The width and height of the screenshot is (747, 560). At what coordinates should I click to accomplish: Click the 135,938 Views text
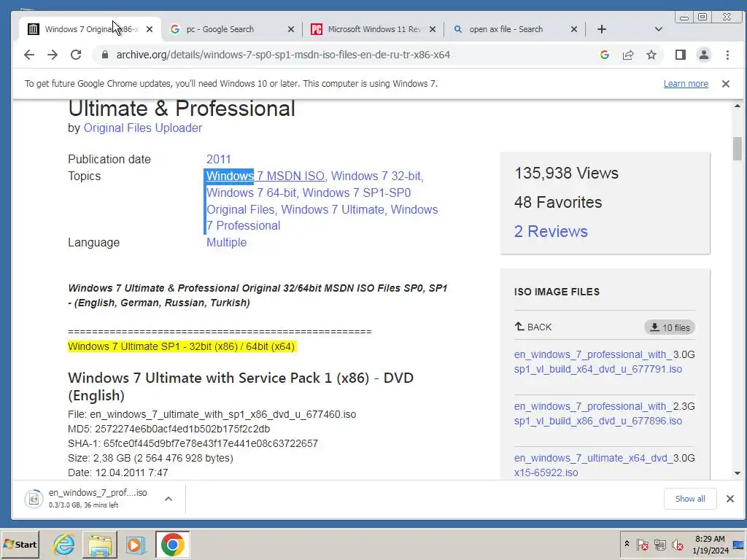[566, 173]
